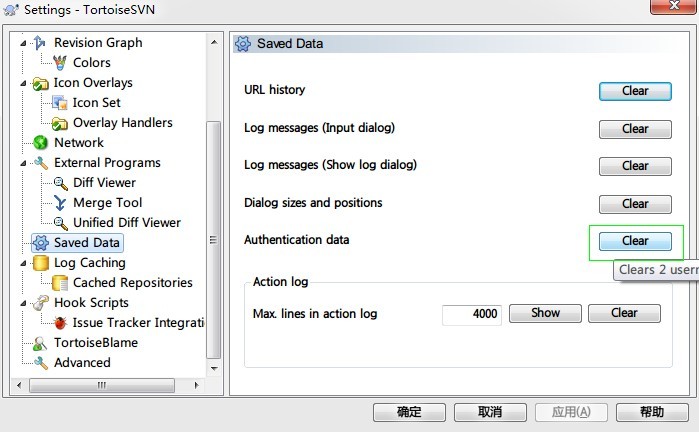
Task: Click the Hook Scripts icon
Action: [41, 303]
